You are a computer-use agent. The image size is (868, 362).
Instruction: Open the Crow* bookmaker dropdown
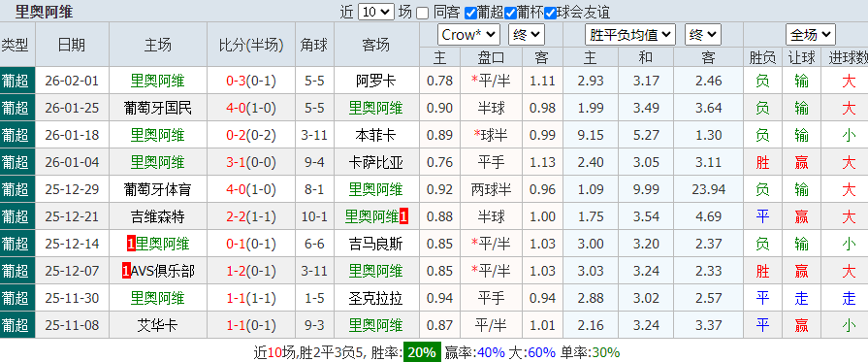click(x=468, y=35)
